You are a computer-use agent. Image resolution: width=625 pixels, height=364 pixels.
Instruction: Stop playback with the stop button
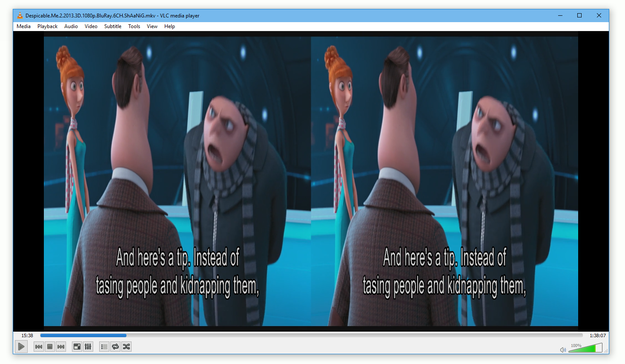click(x=50, y=346)
